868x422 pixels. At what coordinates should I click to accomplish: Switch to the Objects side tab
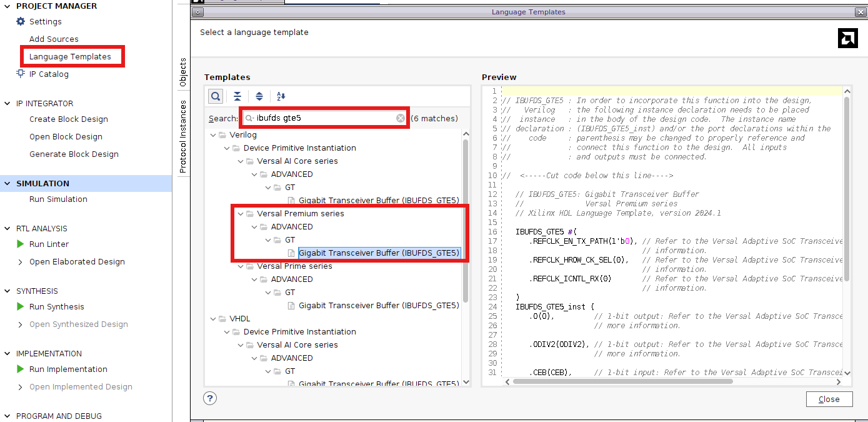coord(182,71)
